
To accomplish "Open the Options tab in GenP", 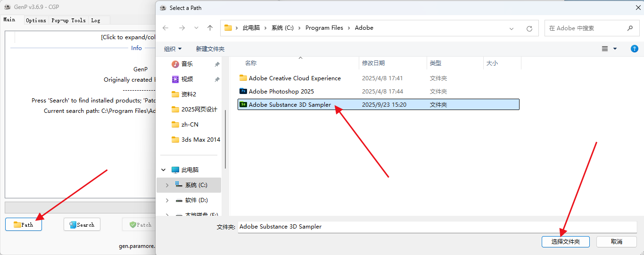I will [36, 20].
